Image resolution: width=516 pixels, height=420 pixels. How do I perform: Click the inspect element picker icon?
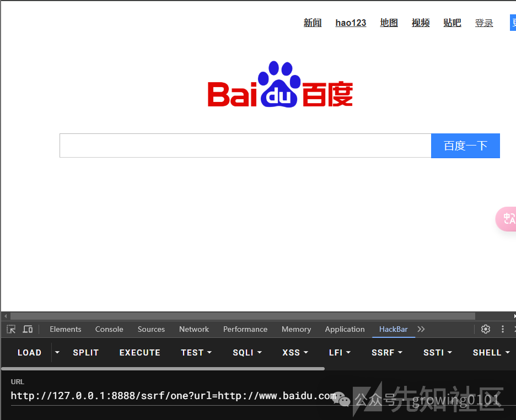(11, 329)
